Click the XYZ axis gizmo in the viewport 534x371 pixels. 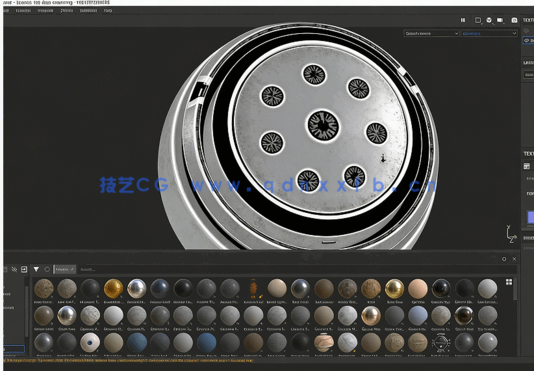point(511,234)
